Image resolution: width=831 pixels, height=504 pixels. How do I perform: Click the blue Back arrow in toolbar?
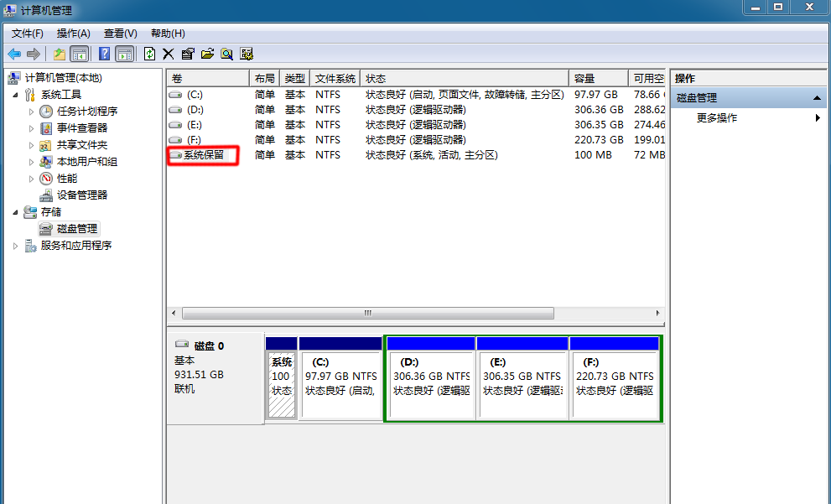coord(14,54)
